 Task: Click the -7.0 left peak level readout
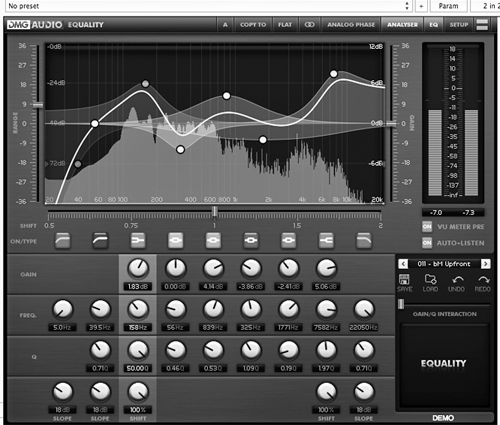point(436,213)
